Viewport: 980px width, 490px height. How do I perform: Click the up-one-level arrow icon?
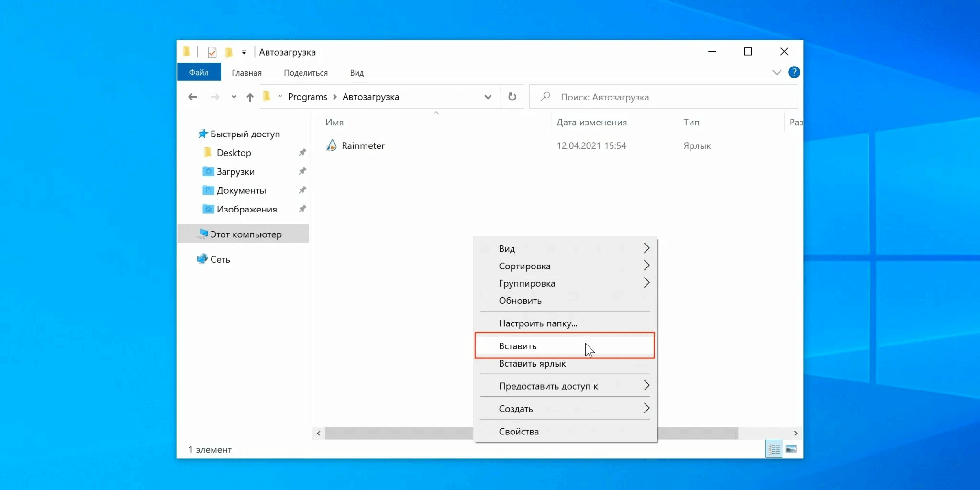[250, 97]
